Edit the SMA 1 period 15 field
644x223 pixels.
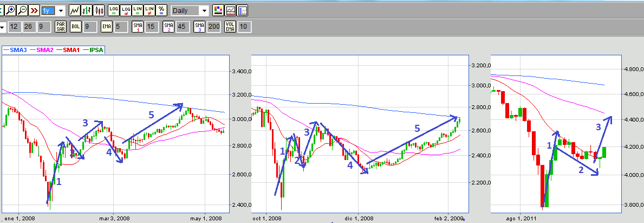coord(152,27)
